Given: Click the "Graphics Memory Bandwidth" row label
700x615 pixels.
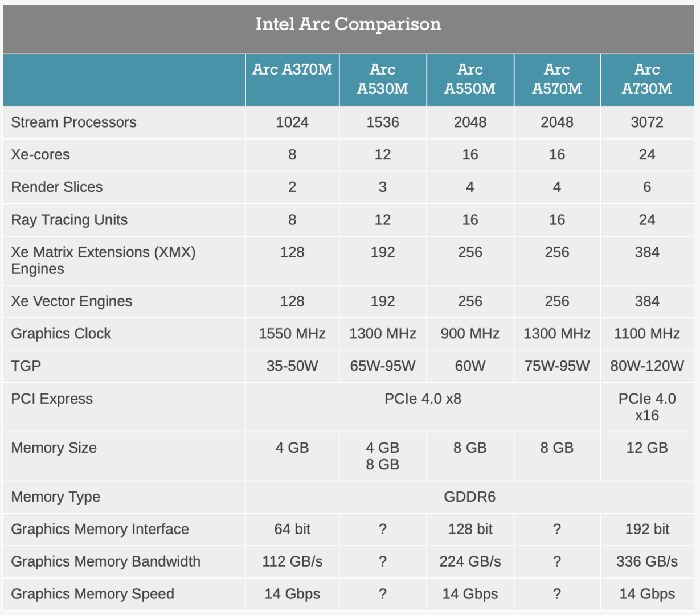Looking at the screenshot, I should (105, 561).
